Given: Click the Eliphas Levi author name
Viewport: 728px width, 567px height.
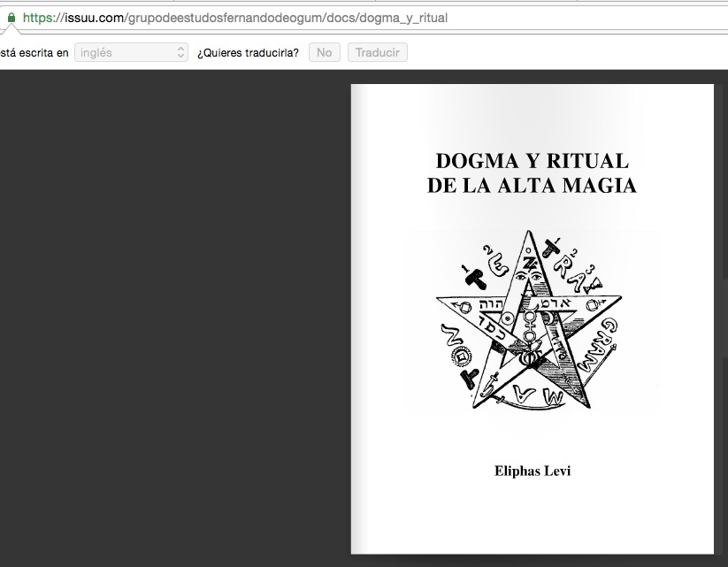Looking at the screenshot, I should (532, 471).
